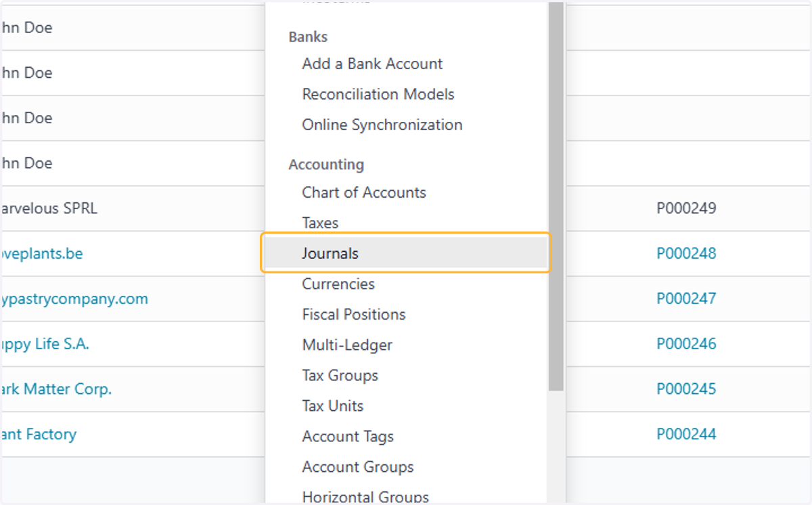Open Online Synchronization menu entry
The image size is (812, 505).
[382, 125]
